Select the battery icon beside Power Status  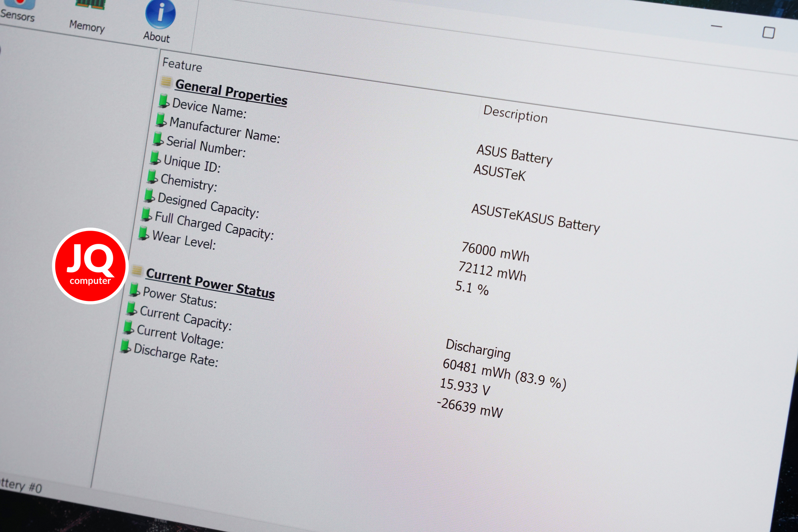coord(134,289)
